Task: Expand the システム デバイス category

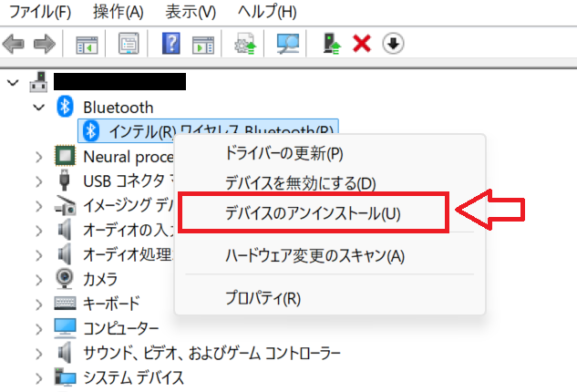Action: point(39,378)
